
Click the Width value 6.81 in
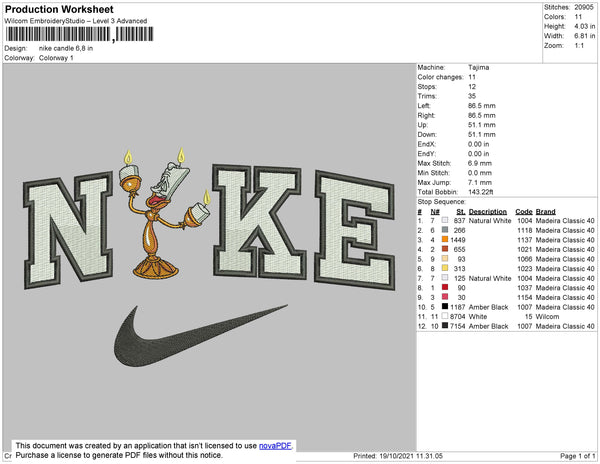tap(585, 36)
